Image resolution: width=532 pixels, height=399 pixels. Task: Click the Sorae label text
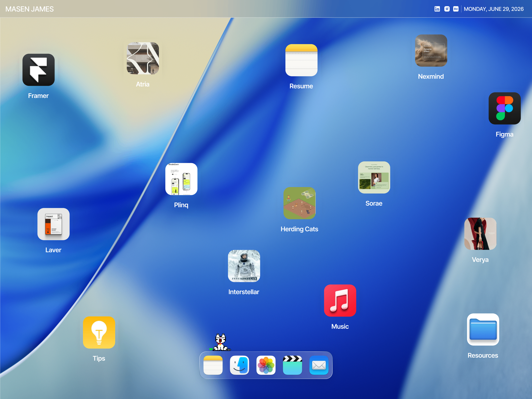point(374,203)
